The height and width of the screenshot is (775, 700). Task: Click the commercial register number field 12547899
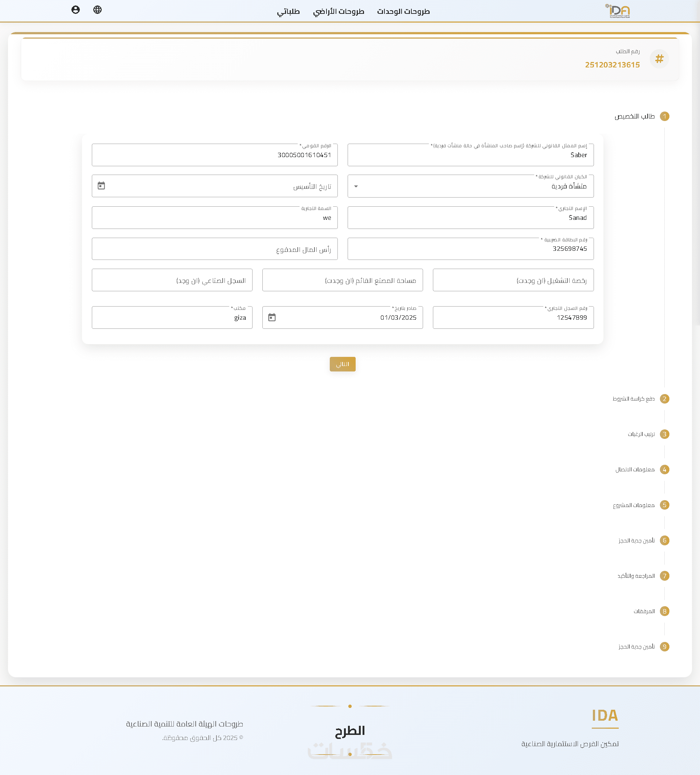click(x=513, y=318)
